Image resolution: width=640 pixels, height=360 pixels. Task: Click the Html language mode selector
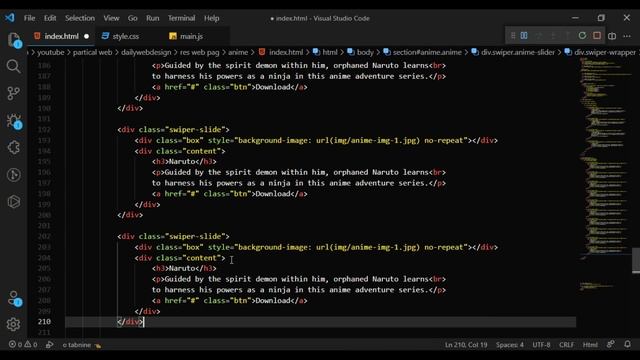[x=590, y=345]
